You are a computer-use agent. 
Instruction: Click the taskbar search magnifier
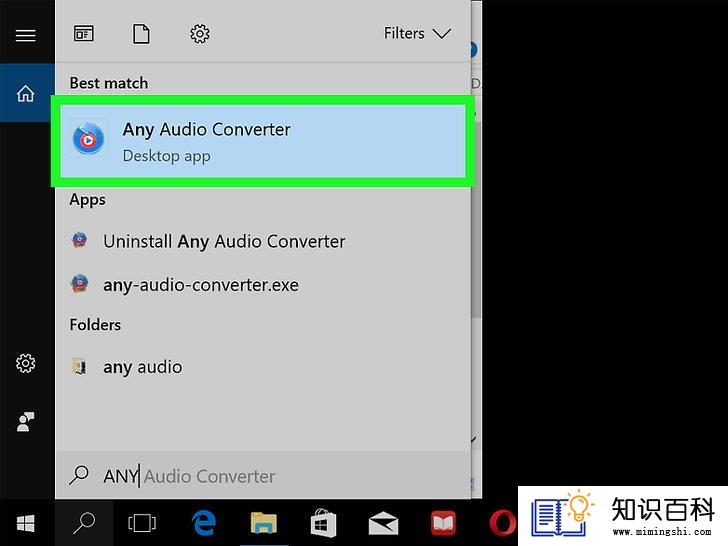tap(84, 523)
